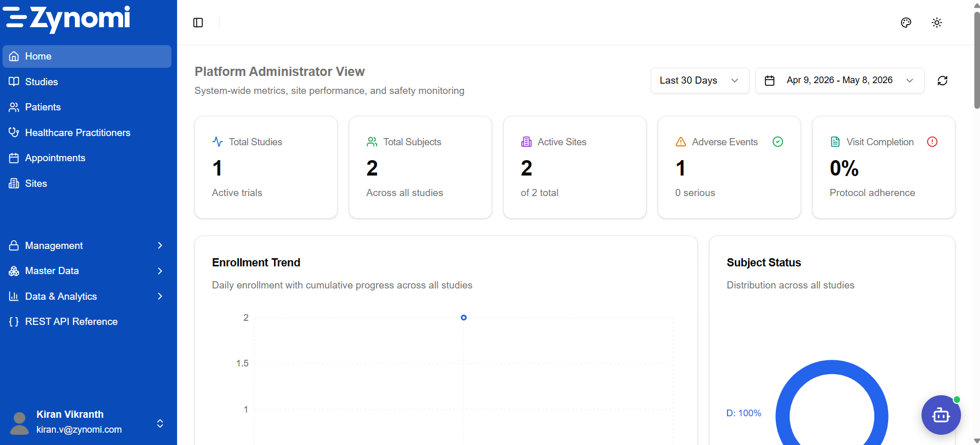Click the user avatar image
The width and height of the screenshot is (980, 445).
(x=19, y=423)
